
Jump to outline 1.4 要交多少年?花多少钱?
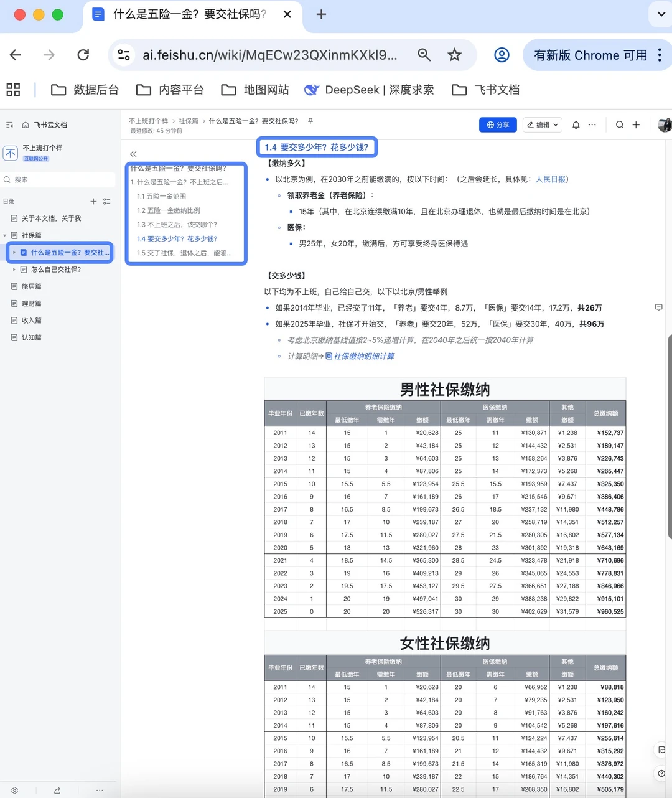click(177, 238)
